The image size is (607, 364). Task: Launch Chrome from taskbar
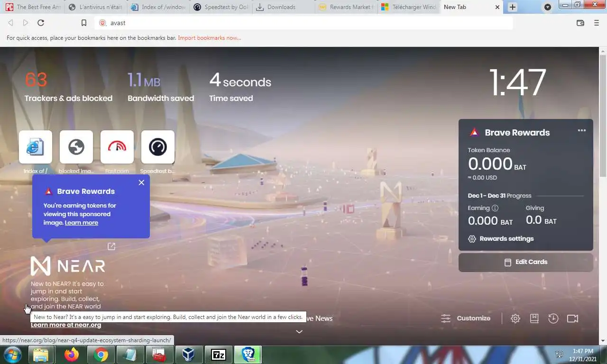coord(100,355)
